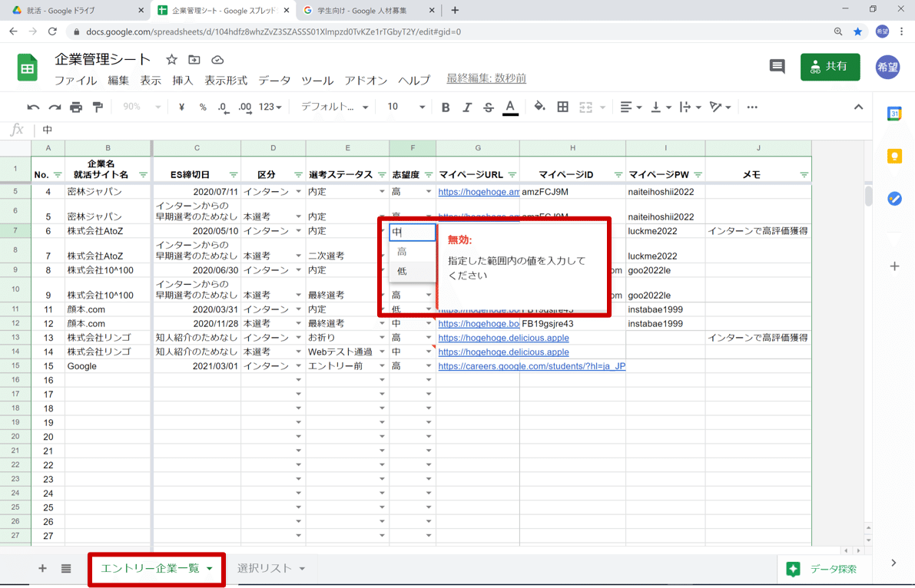Open the font size 10 dropdown
The width and height of the screenshot is (915, 588).
[x=406, y=107]
